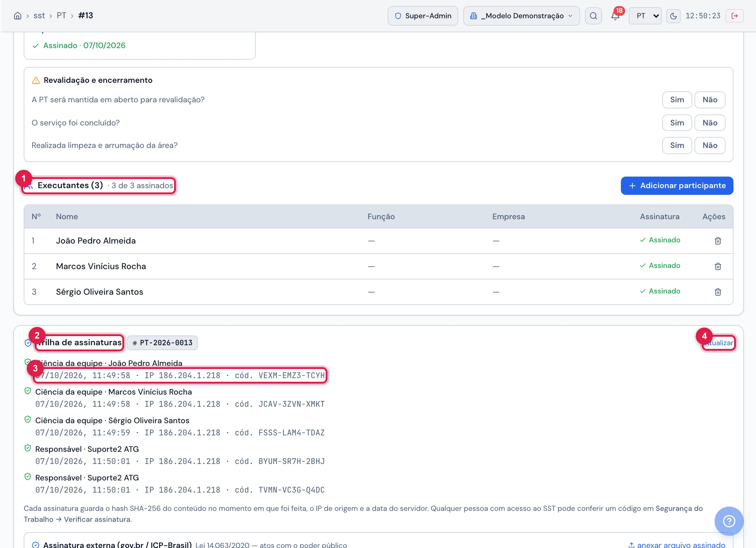This screenshot has height=548, width=756.
Task: Choose Não for limpeza e arrumação da área
Action: point(710,146)
